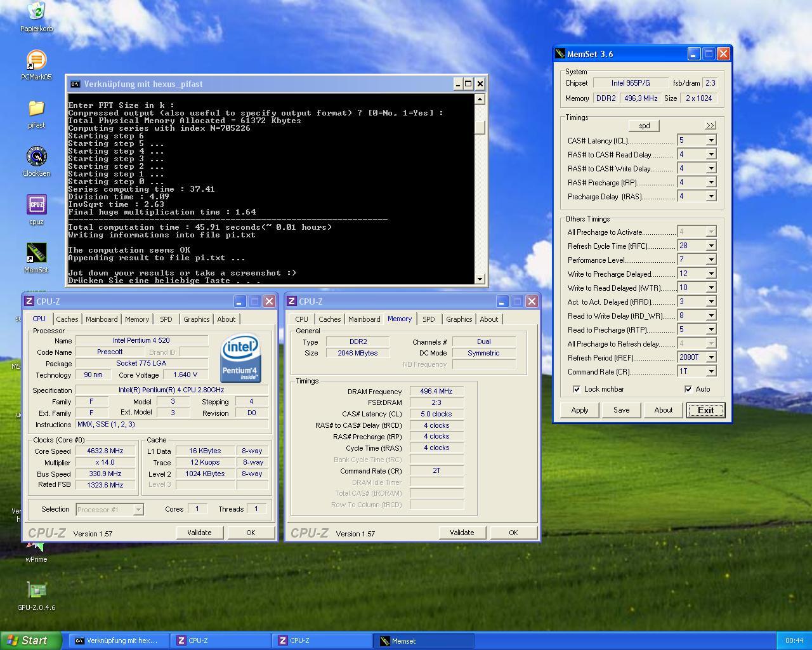This screenshot has height=650, width=812.
Task: Click the spd button in MemSet
Action: tap(644, 126)
